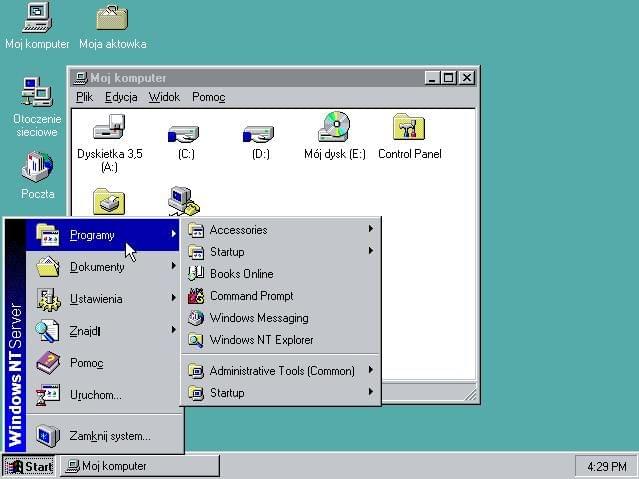Select the Mój komputer desktop icon

(37, 18)
